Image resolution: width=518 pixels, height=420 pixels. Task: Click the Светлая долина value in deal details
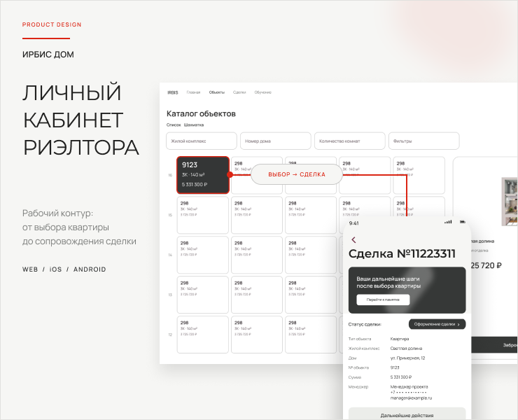pyautogui.click(x=406, y=349)
